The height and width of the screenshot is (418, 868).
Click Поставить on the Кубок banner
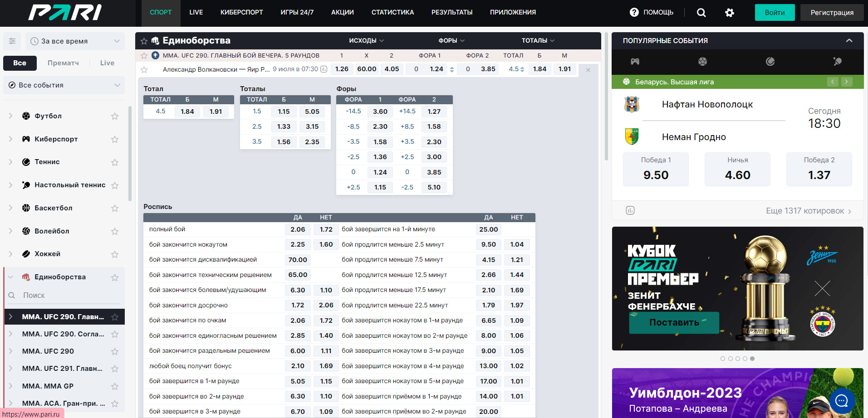pos(674,322)
